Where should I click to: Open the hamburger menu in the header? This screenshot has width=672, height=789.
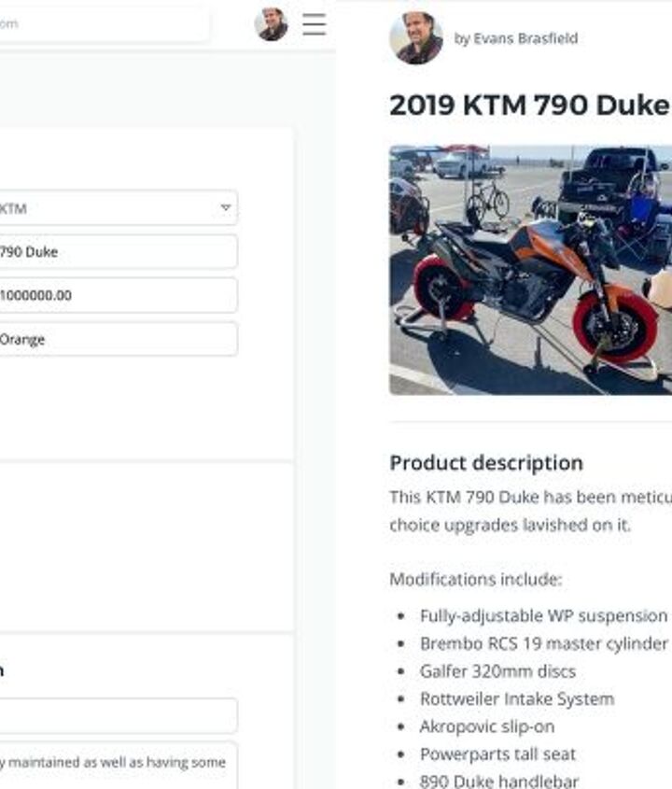(x=315, y=24)
